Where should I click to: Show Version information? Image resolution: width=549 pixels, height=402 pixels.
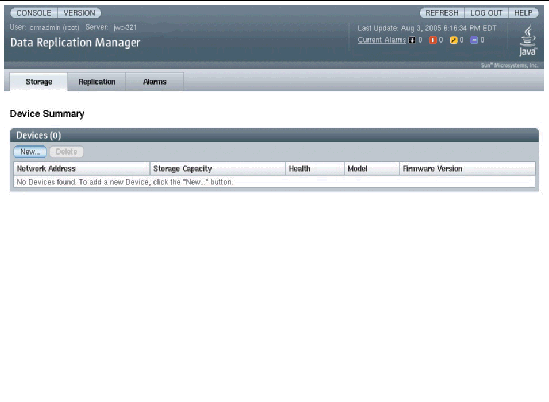[x=79, y=13]
